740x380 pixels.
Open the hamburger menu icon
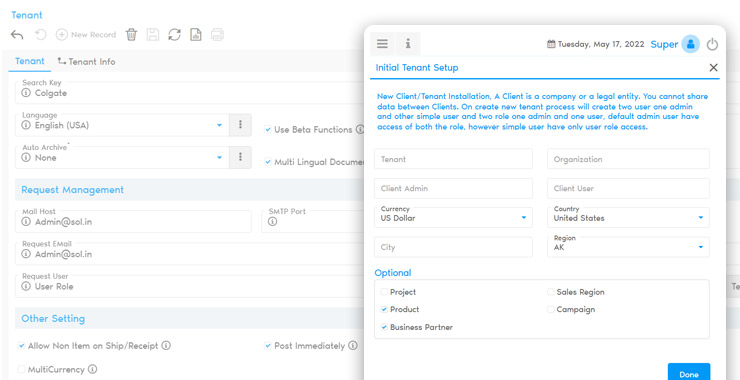tap(382, 44)
